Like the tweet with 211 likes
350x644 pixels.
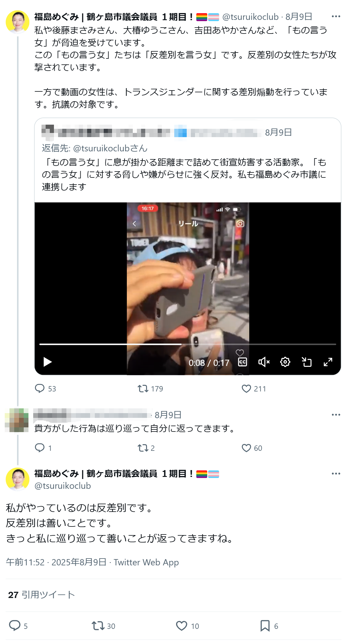pyautogui.click(x=246, y=388)
